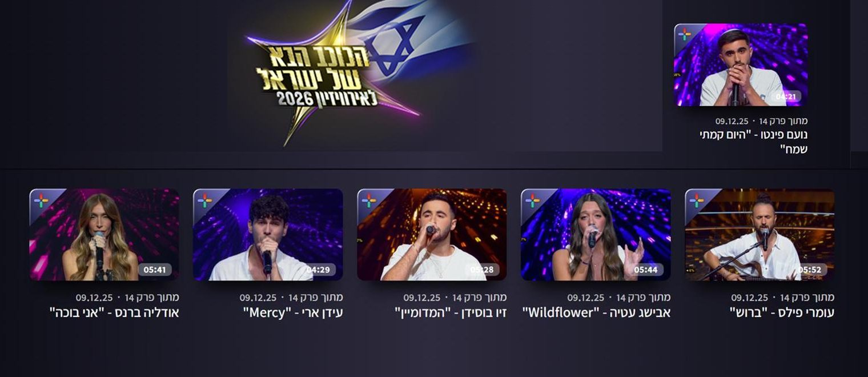This screenshot has width=868, height=377.
Task: Click the plus badge on the אודליה ברנס video
Action: (41, 200)
